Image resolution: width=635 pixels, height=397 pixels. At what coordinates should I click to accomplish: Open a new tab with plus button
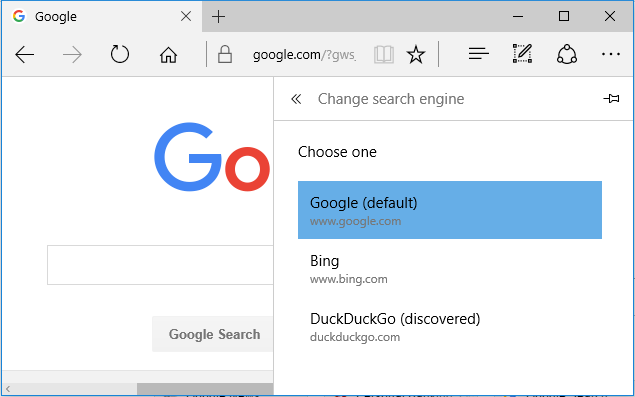pyautogui.click(x=218, y=17)
